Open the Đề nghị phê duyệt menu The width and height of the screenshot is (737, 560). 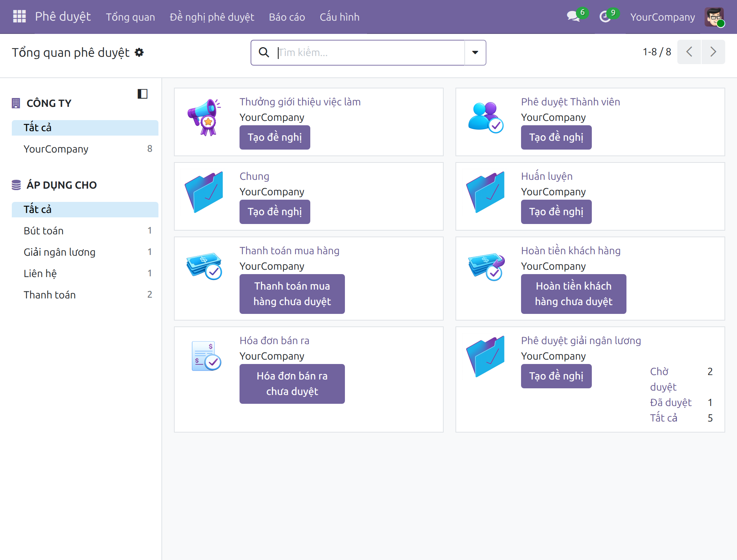coord(212,17)
